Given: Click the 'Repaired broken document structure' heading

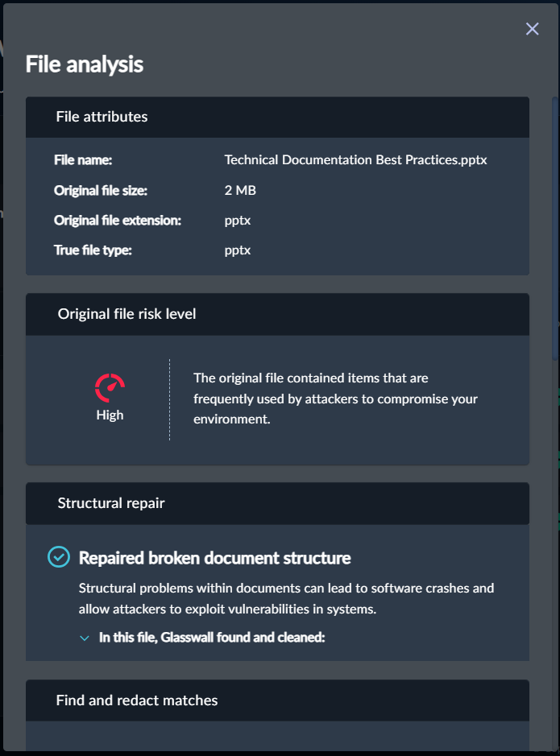Looking at the screenshot, I should [214, 558].
